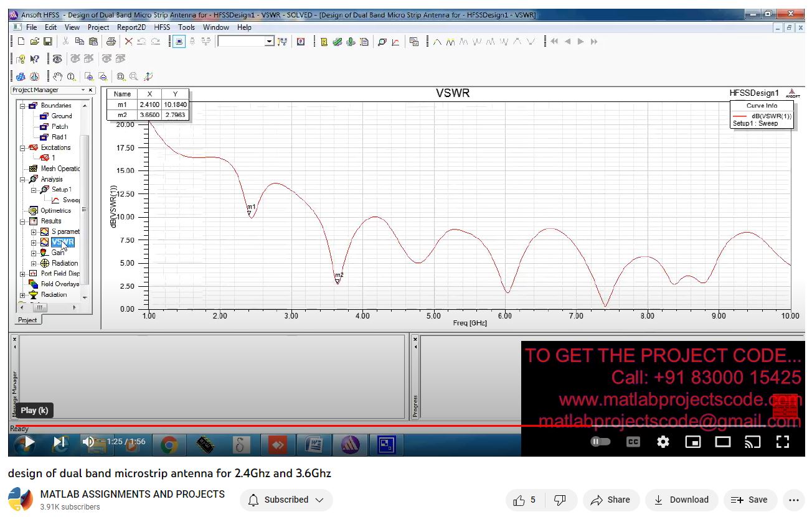The width and height of the screenshot is (812, 517).
Task: Collapse the Boundaries tree node
Action: [23, 106]
